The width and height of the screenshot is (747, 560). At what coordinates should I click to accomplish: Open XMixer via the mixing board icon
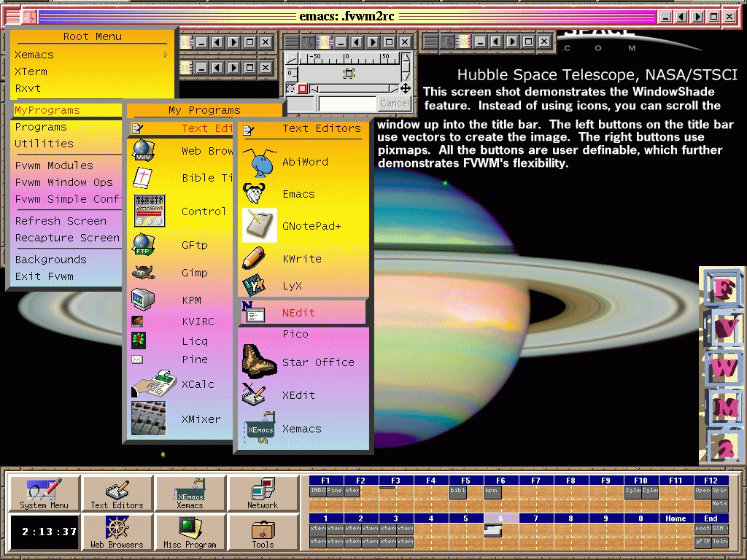(x=149, y=419)
